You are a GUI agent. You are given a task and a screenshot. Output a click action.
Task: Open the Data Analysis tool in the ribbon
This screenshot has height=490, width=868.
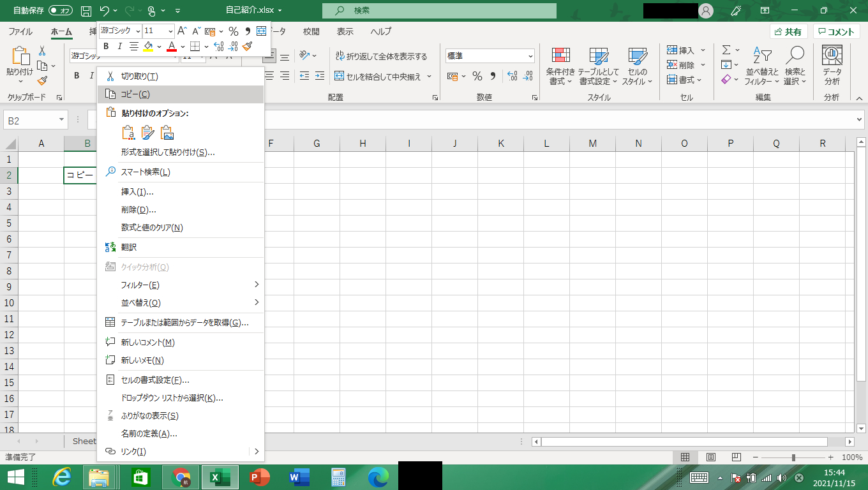pyautogui.click(x=832, y=66)
